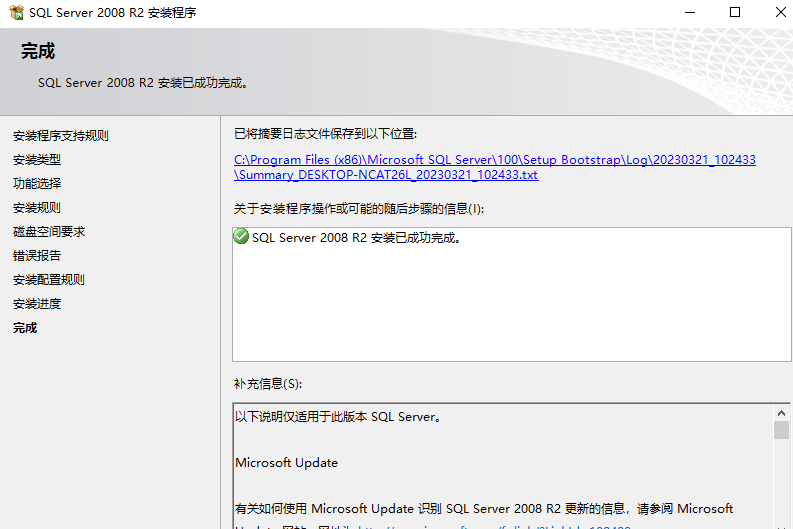Image resolution: width=793 pixels, height=529 pixels.
Task: Click the supplemental info scroll-up arrow
Action: pyautogui.click(x=781, y=413)
